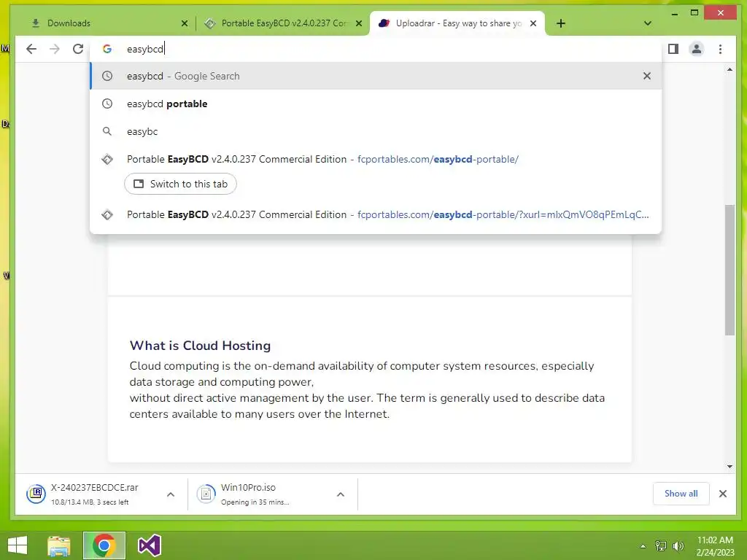Close the Portable EasyBCD tab
Viewport: 747px width, 560px height.
[x=359, y=23]
